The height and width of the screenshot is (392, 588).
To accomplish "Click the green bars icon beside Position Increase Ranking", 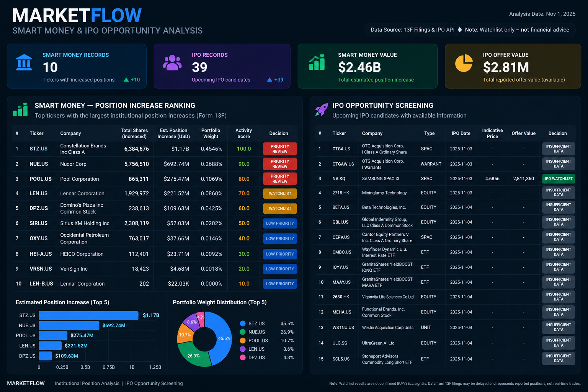I will click(20, 109).
